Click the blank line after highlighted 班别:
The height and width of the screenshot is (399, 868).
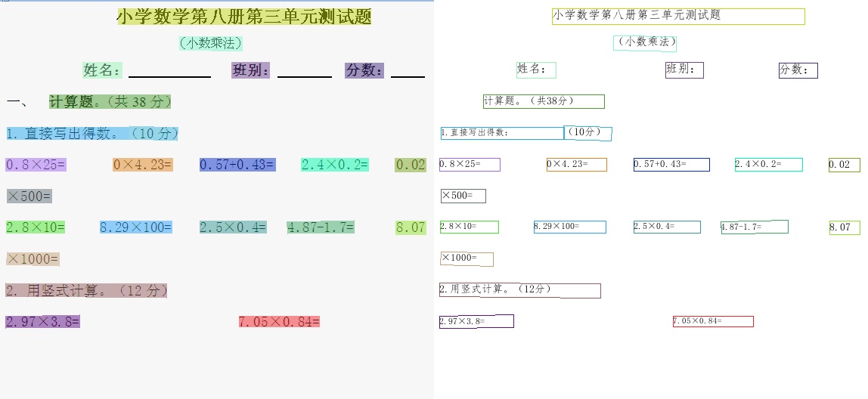click(304, 71)
